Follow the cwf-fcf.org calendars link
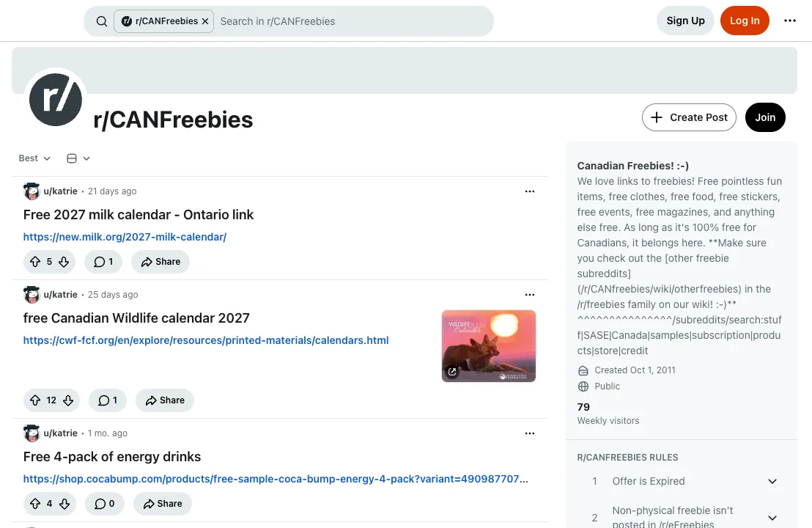Viewport: 812px width, 528px height. point(206,340)
